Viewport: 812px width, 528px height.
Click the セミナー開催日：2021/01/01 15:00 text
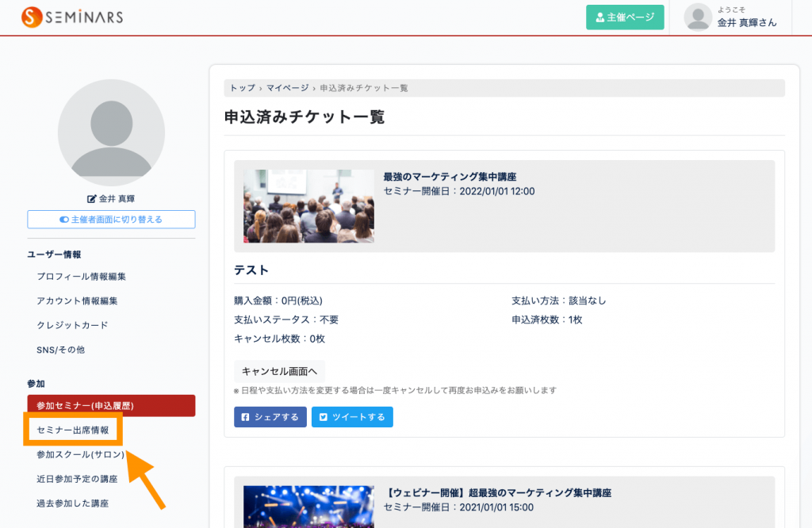(458, 508)
